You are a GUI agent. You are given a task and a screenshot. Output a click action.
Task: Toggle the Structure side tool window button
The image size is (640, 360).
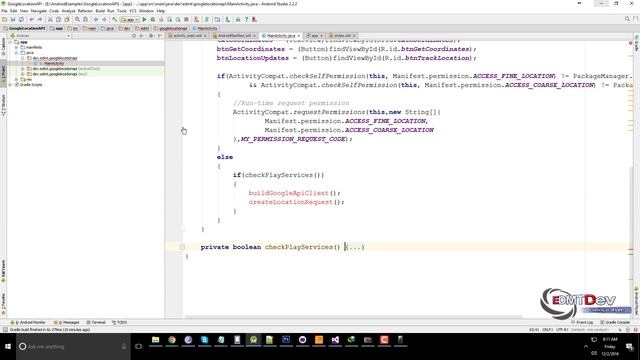pos(3,105)
